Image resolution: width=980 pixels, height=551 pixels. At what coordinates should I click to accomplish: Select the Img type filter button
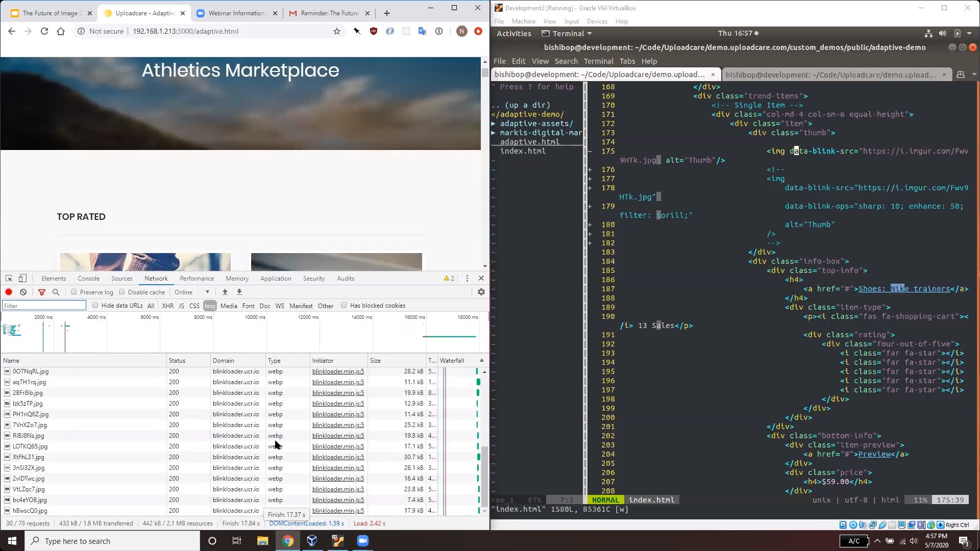(209, 306)
